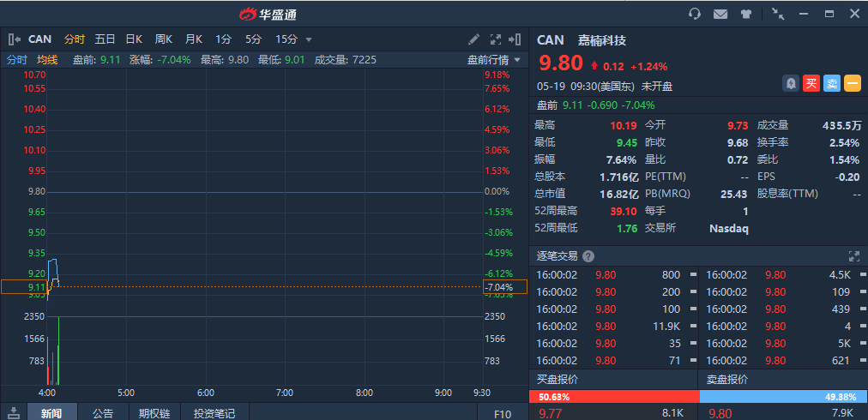Open the 期权链 tab

tap(154, 413)
